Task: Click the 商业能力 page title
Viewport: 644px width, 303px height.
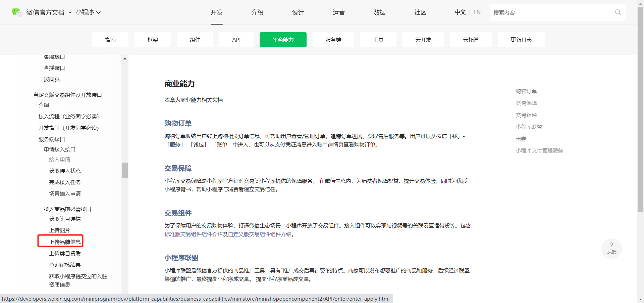Action: pyautogui.click(x=179, y=84)
